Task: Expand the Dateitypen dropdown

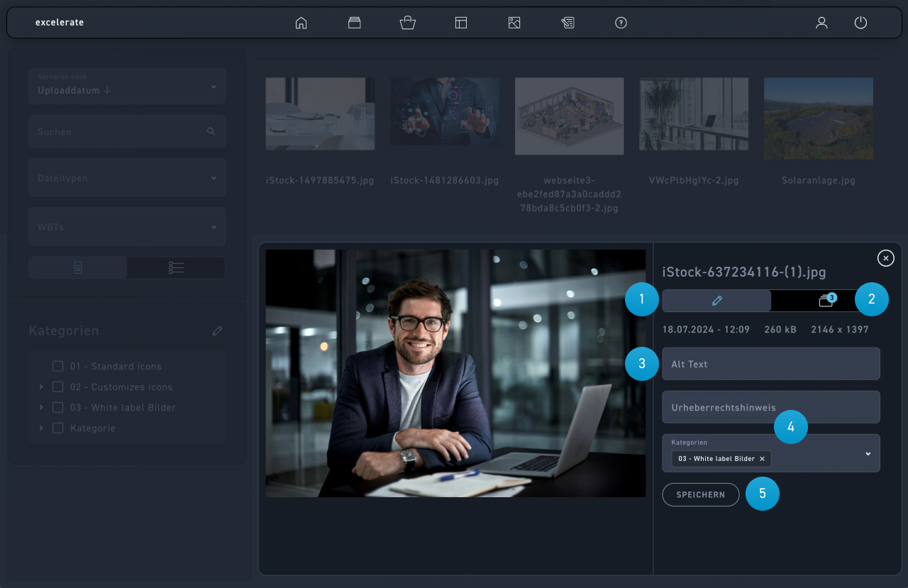Action: [127, 178]
